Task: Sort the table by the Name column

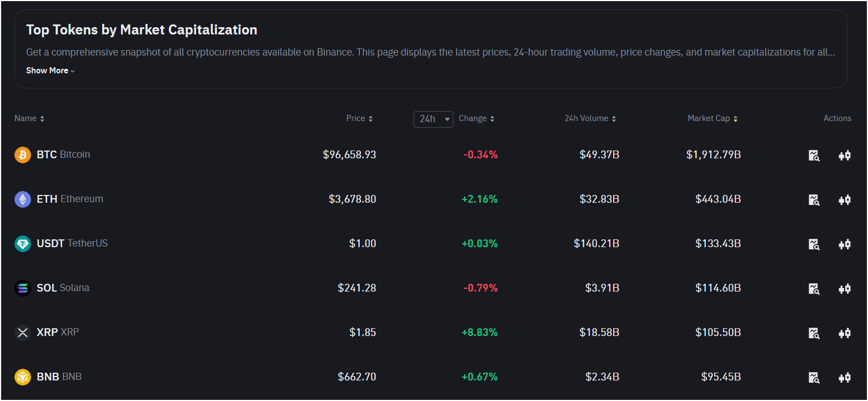Action: coord(29,118)
